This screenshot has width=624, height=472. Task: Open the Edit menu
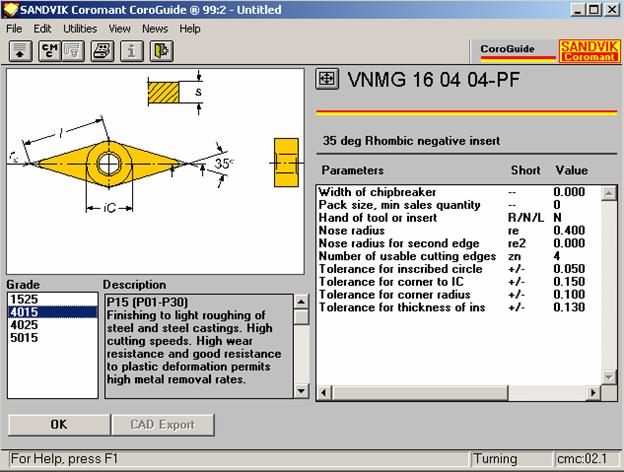[42, 29]
